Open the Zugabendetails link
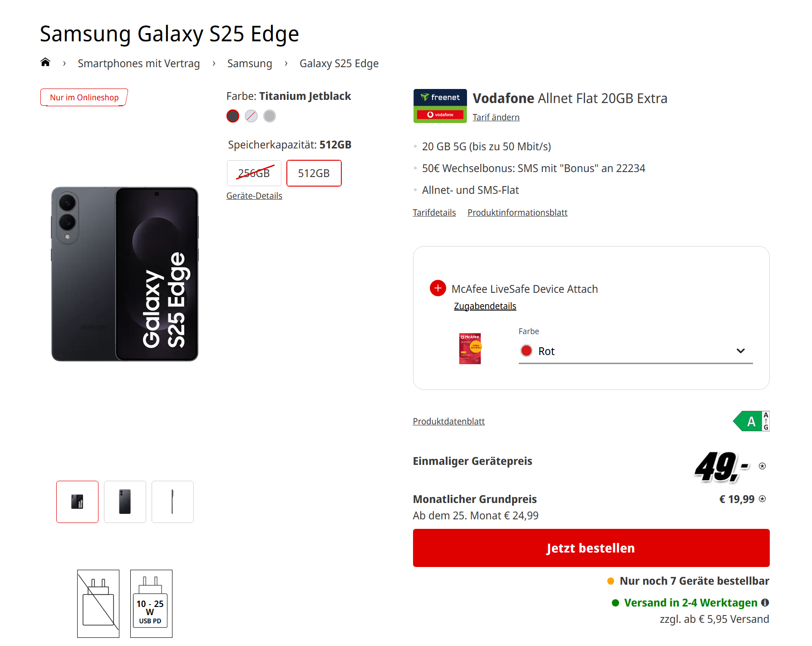Screen dimensions: 812x646 point(485,306)
